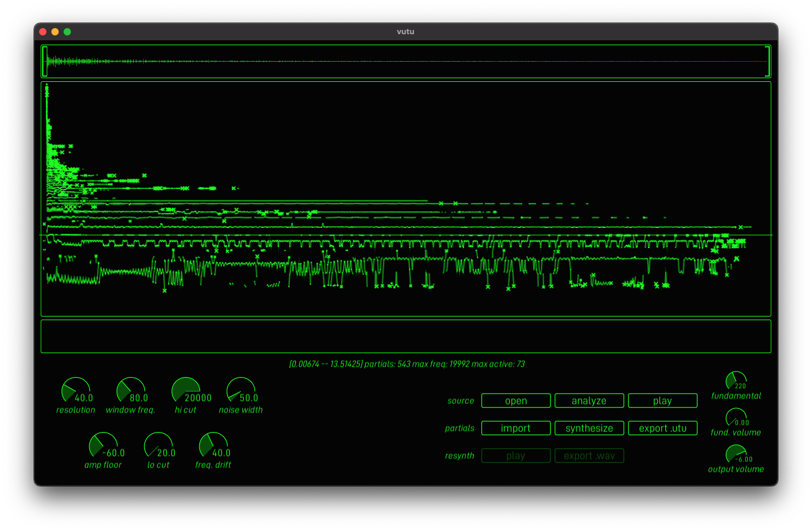Import a partials file

point(515,428)
